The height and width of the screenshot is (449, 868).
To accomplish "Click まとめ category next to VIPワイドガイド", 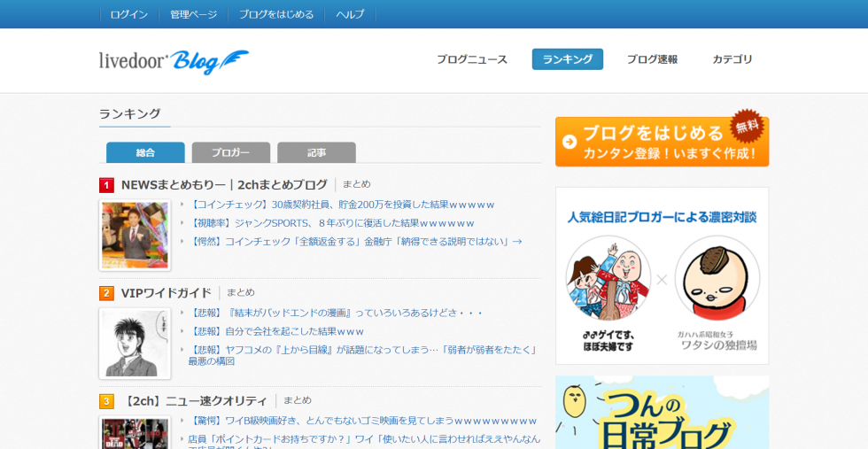I will 240,292.
